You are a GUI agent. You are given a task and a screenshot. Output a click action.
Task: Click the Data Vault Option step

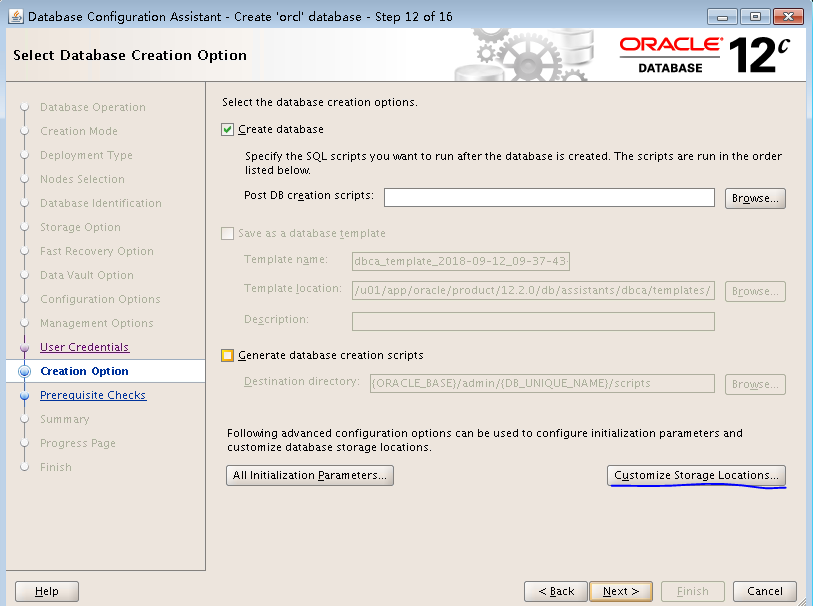pyautogui.click(x=87, y=275)
